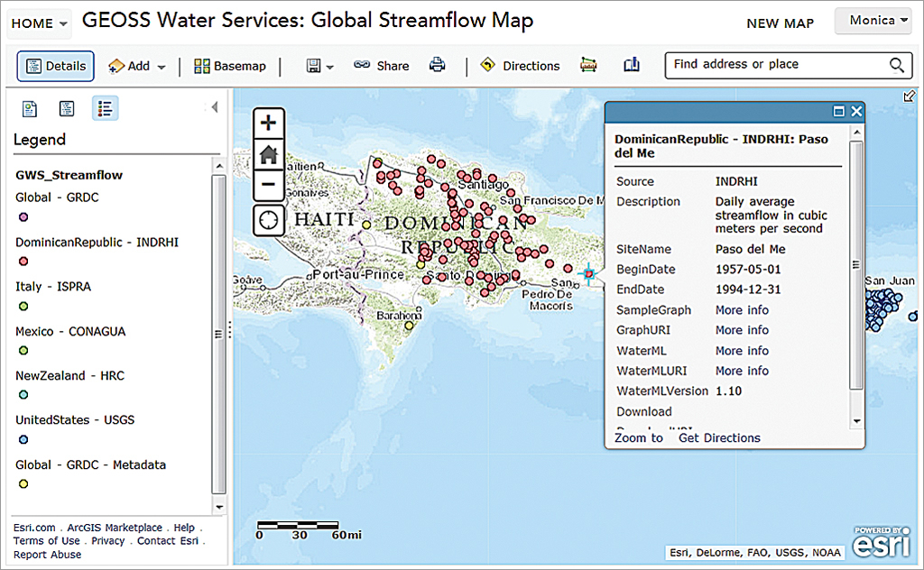This screenshot has height=570, width=924.
Task: Open the Add layer dropdown
Action: click(137, 66)
